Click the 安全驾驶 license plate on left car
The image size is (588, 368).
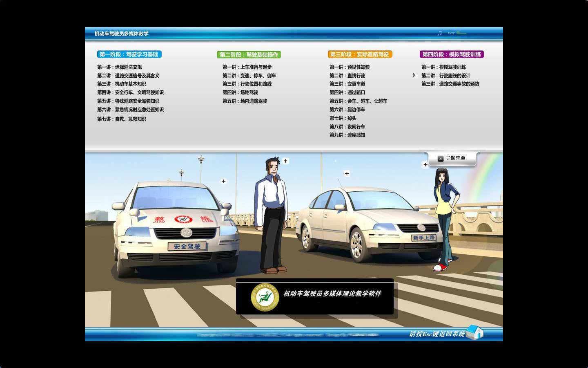point(187,246)
